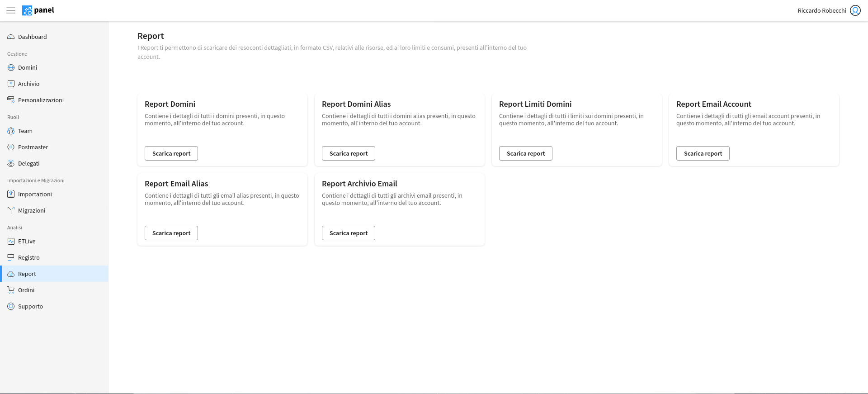
Task: Open Delegati menu entry
Action: point(54,164)
